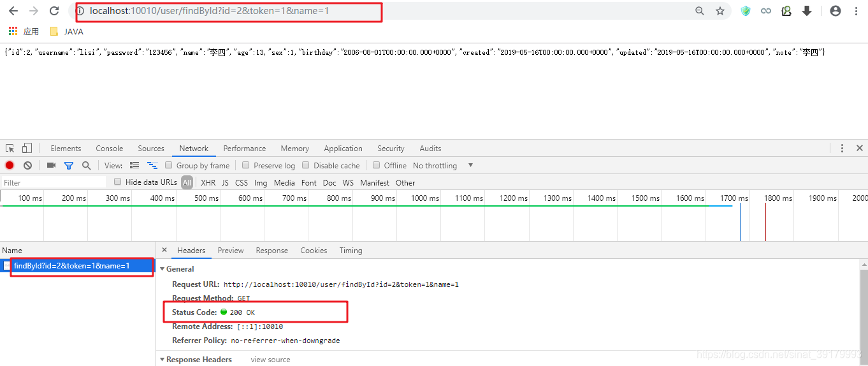Collapse the General section

(x=162, y=269)
